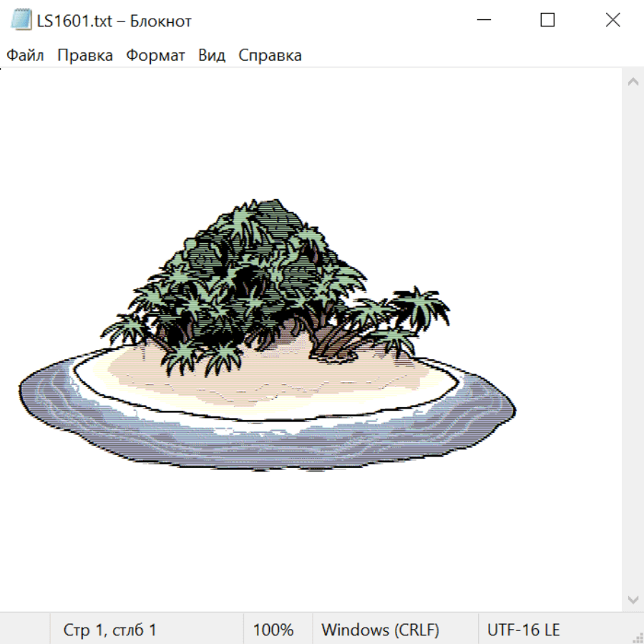Click the 'Стр 1, стлб 1' status indicator
Screen dimensions: 644x644
(x=110, y=630)
